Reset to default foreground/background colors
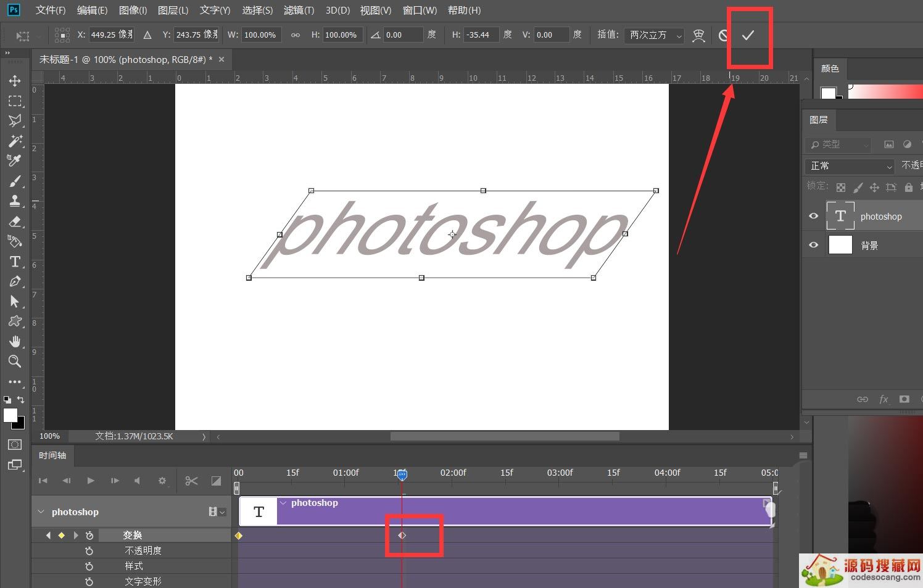The width and height of the screenshot is (923, 588). 7,399
